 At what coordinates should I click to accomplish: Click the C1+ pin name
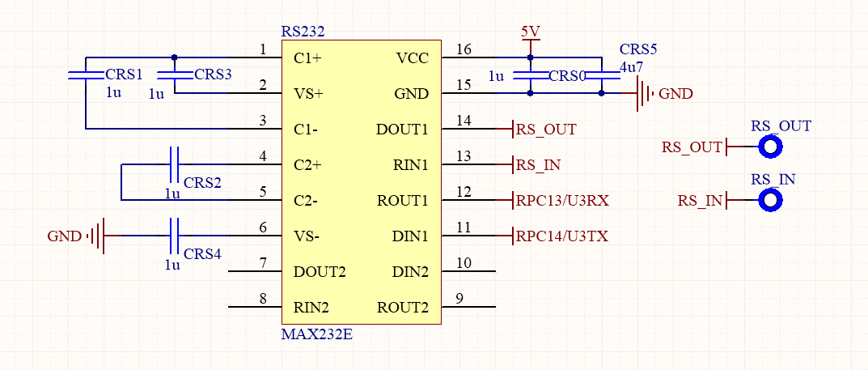point(307,58)
